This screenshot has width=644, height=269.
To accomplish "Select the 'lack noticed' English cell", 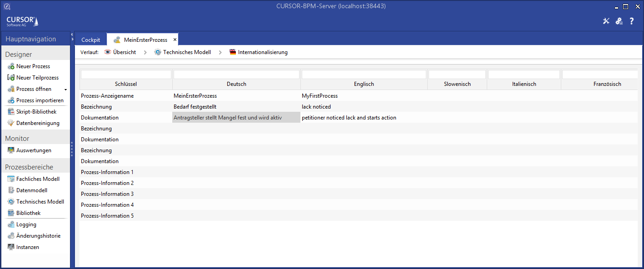I will [x=316, y=107].
